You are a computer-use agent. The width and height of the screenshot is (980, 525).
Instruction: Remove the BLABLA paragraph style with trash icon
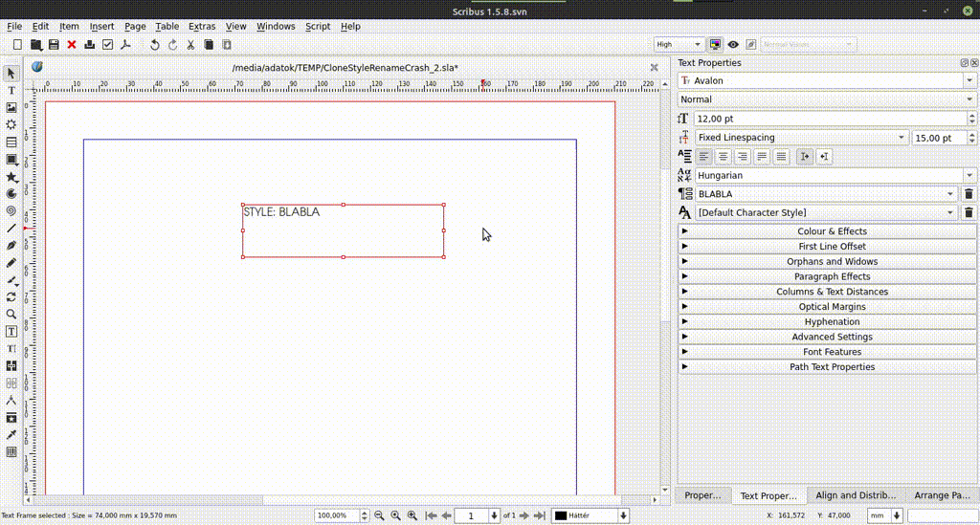point(969,194)
